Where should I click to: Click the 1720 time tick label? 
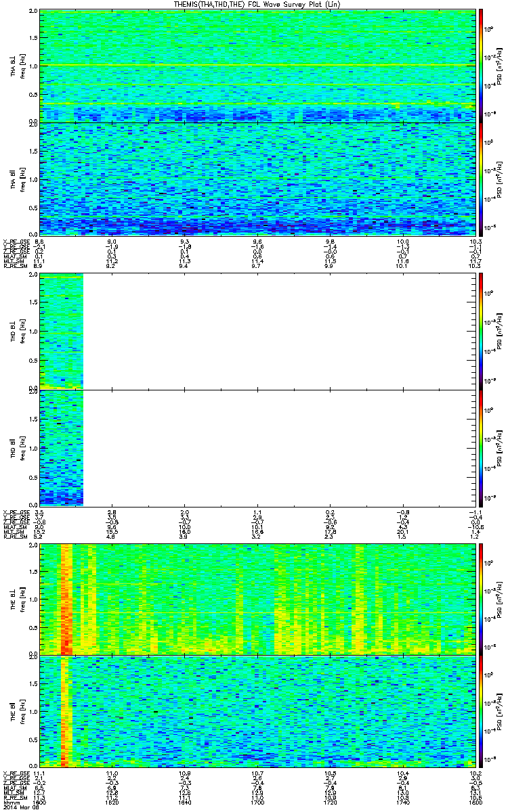coord(331,802)
